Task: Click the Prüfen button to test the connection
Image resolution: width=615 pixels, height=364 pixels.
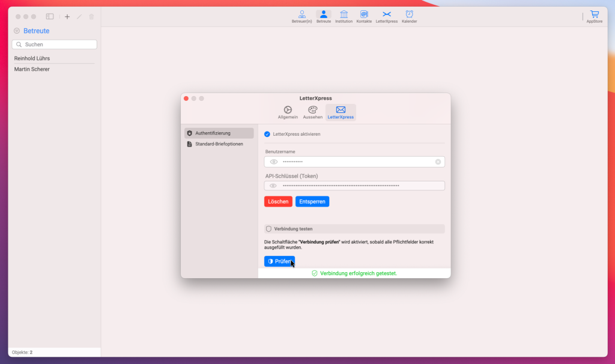Action: [279, 261]
